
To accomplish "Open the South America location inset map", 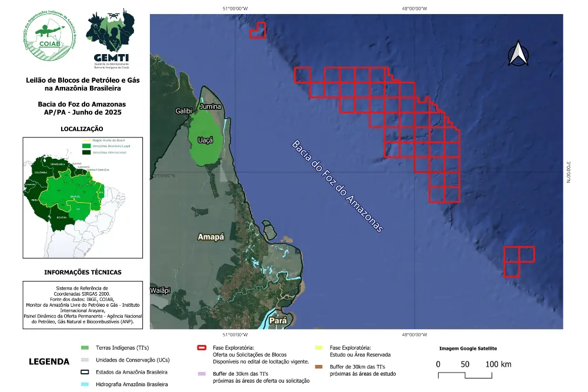I will click(x=82, y=197).
